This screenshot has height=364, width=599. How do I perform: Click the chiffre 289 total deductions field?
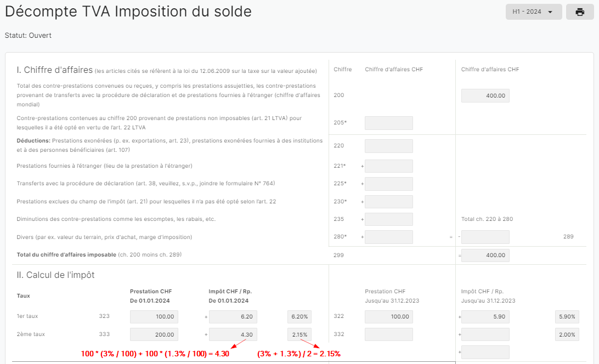[x=485, y=237]
